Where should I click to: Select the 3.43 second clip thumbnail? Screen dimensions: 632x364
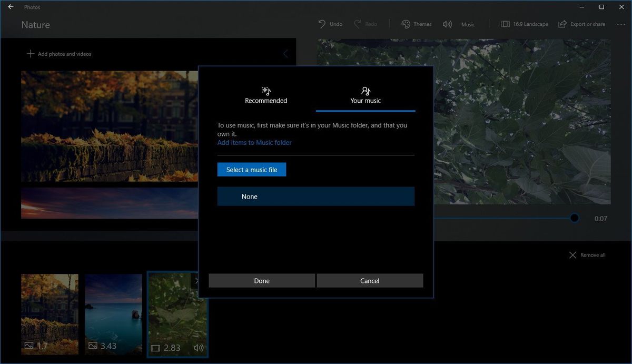[x=113, y=313]
